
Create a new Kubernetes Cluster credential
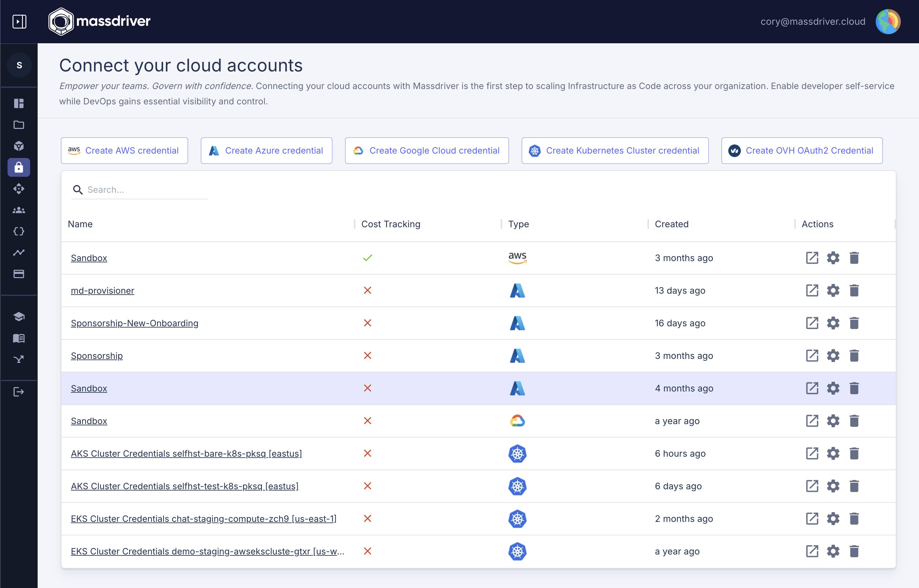click(x=614, y=150)
